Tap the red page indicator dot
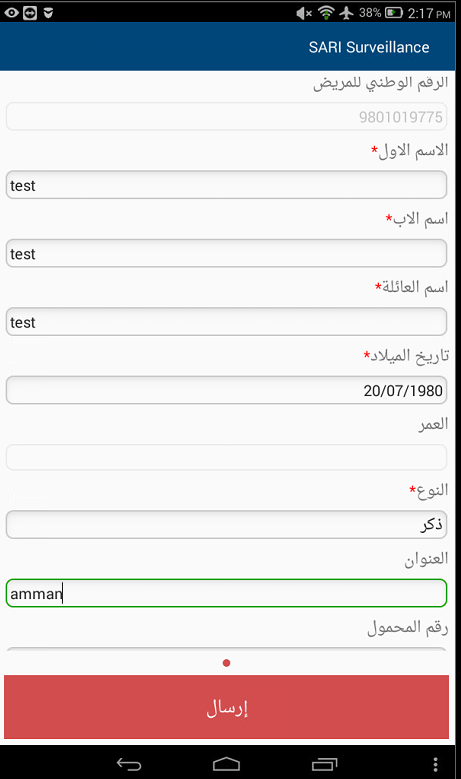This screenshot has width=461, height=779. [x=227, y=663]
